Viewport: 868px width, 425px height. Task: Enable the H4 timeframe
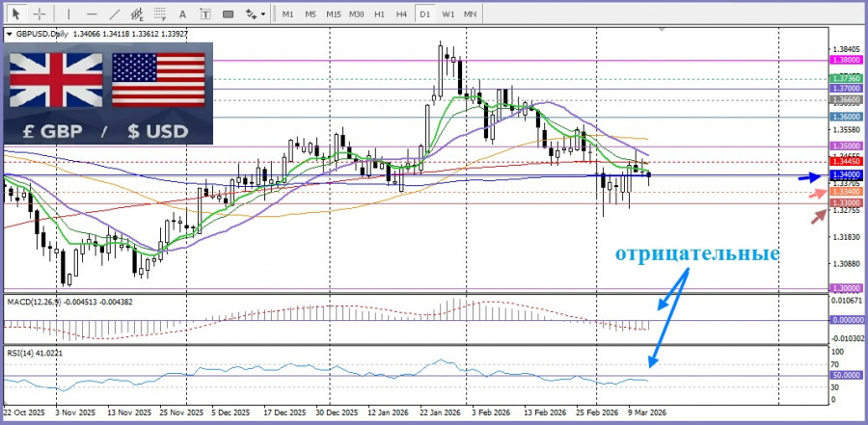click(x=401, y=14)
